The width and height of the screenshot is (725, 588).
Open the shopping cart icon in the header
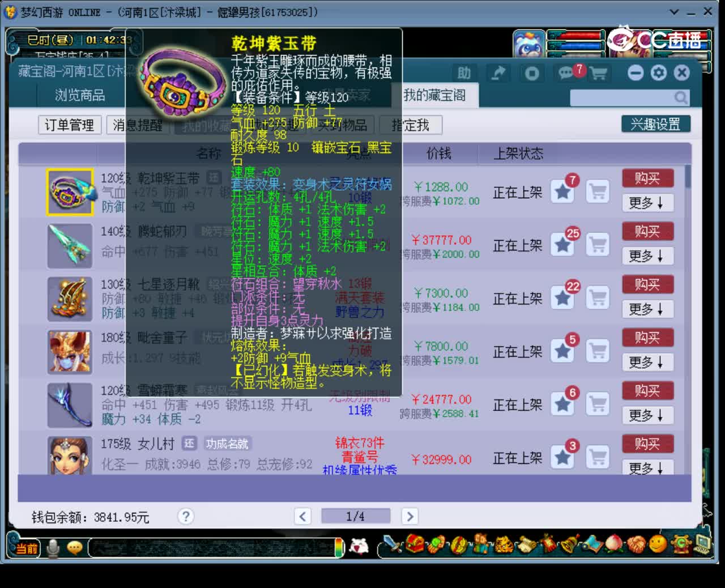point(598,73)
